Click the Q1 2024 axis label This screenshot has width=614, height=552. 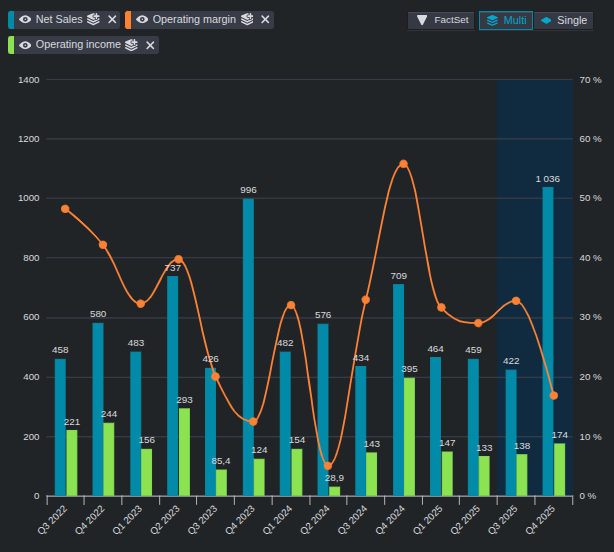(278, 520)
